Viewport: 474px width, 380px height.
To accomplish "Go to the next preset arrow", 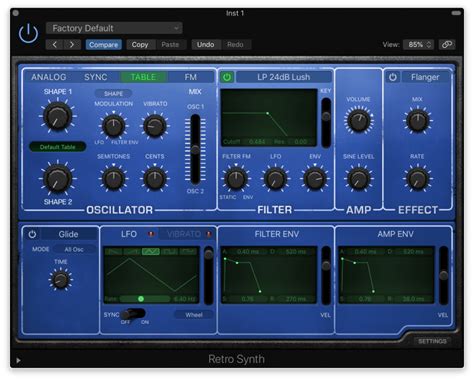I will click(x=72, y=44).
